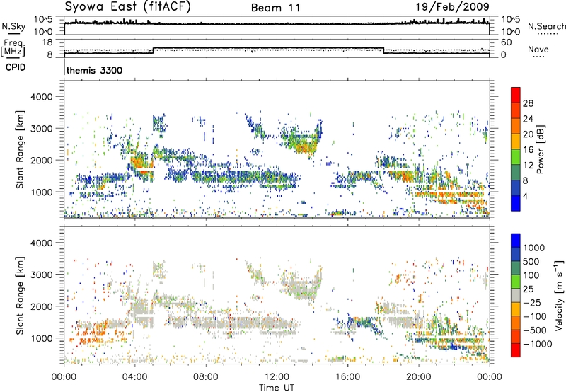The image size is (566, 392).
Task: Click the '2000' tick on the velocity panel
Action: (x=42, y=306)
